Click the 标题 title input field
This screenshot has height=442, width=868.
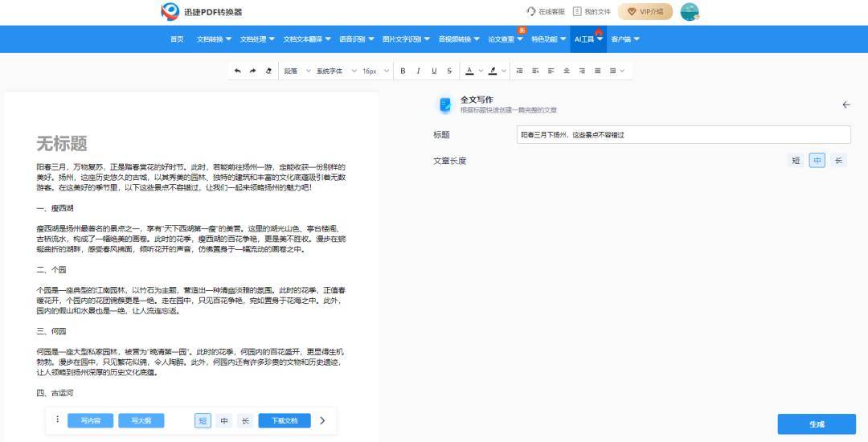tap(684, 134)
